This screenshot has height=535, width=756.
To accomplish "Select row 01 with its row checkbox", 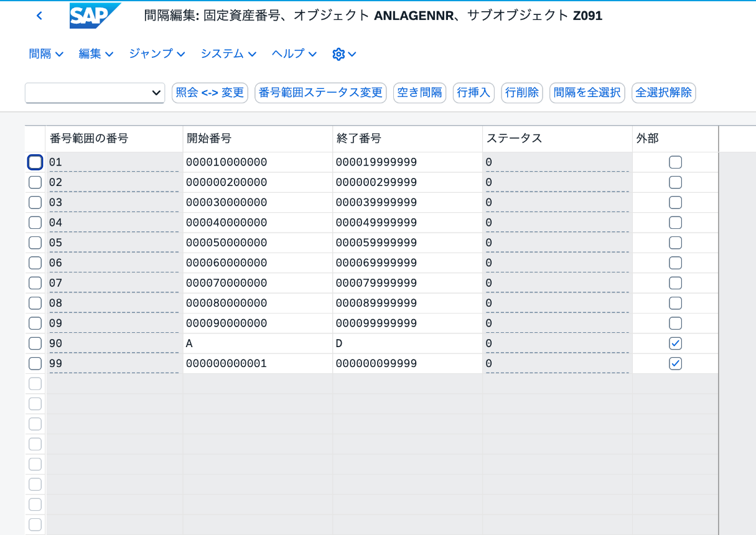I will [35, 162].
